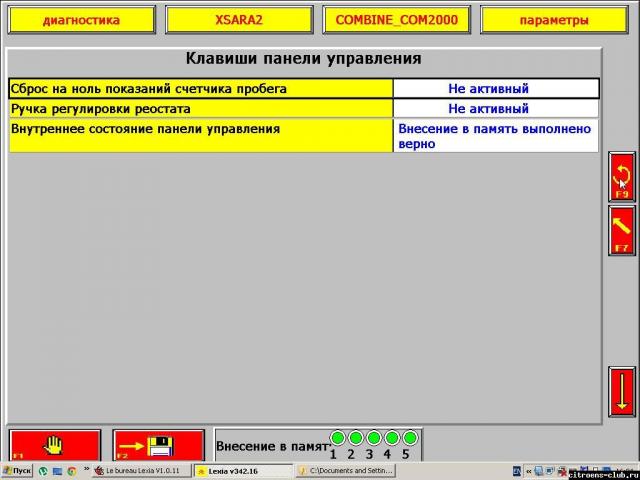Open the COMBINE_COM2000 header button
This screenshot has height=480, width=640.
coord(397,20)
